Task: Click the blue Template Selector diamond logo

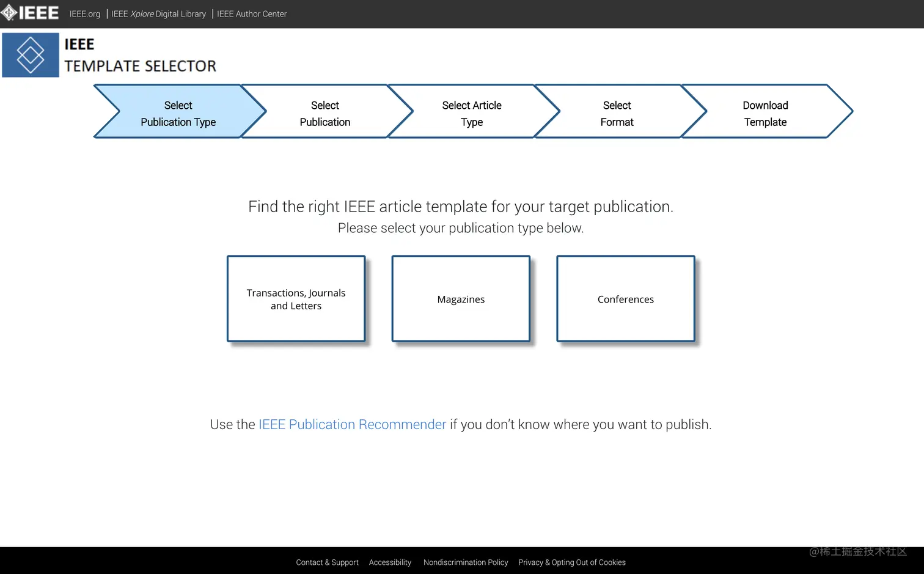Action: tap(31, 55)
